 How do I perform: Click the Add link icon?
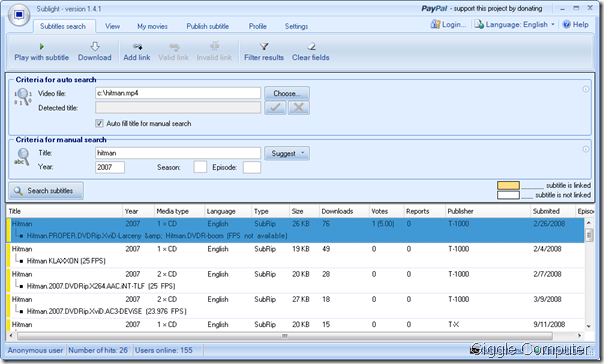point(137,47)
